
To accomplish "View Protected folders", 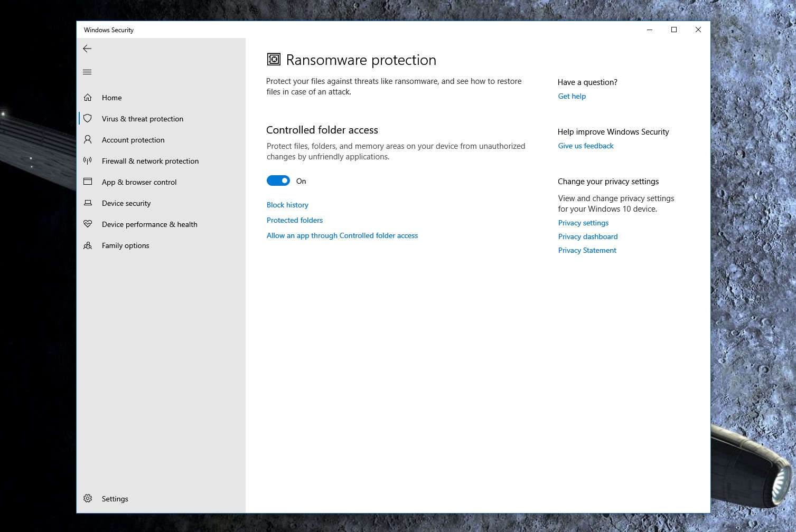I will click(x=295, y=220).
